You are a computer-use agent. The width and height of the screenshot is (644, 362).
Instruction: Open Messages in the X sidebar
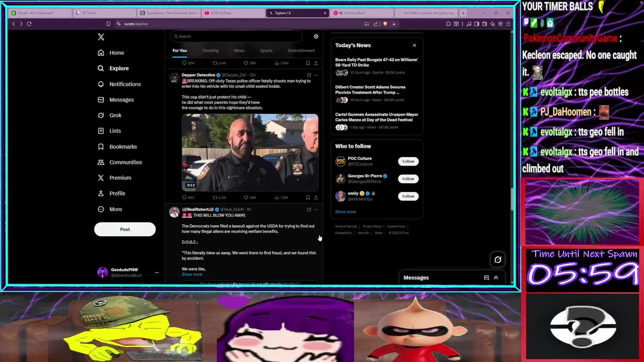pyautogui.click(x=116, y=100)
